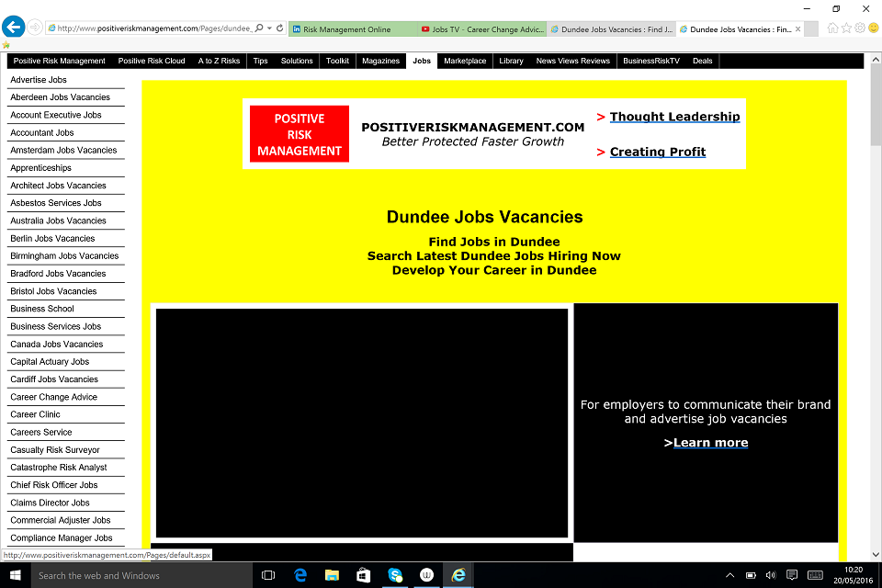The width and height of the screenshot is (882, 588).
Task: Adjust volume via the speaker tray icon
Action: coord(771,575)
